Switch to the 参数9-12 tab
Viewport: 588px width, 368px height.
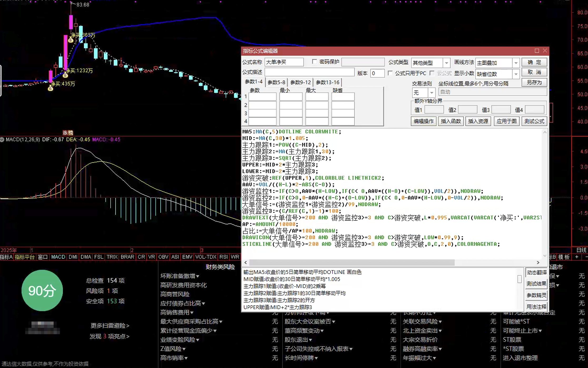300,82
